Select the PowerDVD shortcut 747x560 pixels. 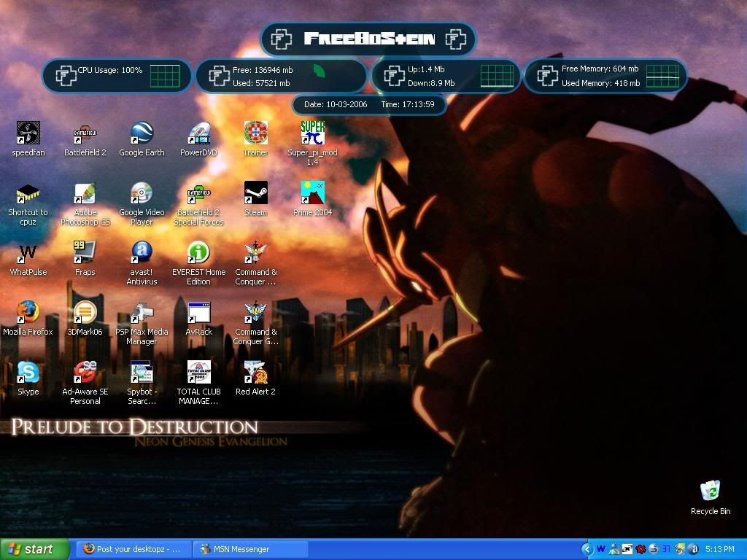(x=198, y=133)
